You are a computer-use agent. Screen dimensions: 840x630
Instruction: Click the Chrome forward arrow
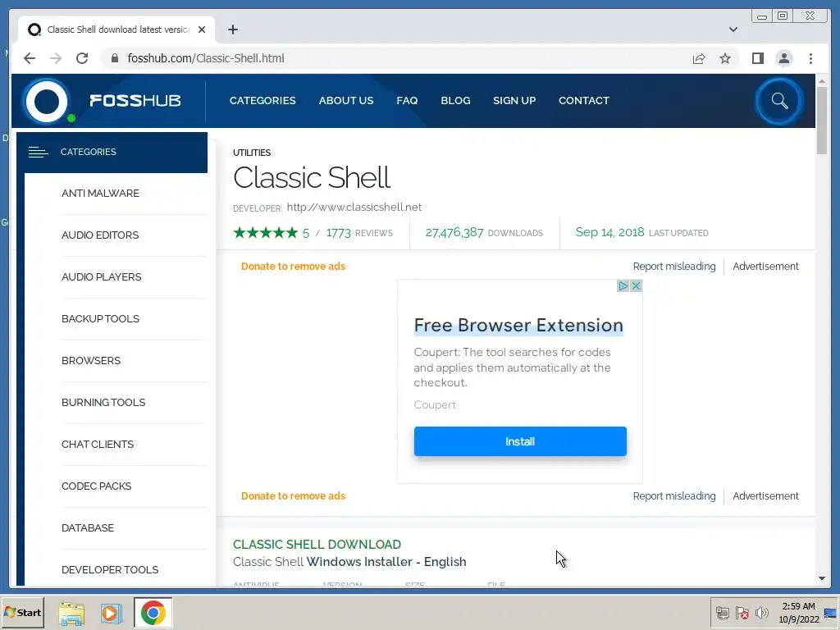coord(56,58)
